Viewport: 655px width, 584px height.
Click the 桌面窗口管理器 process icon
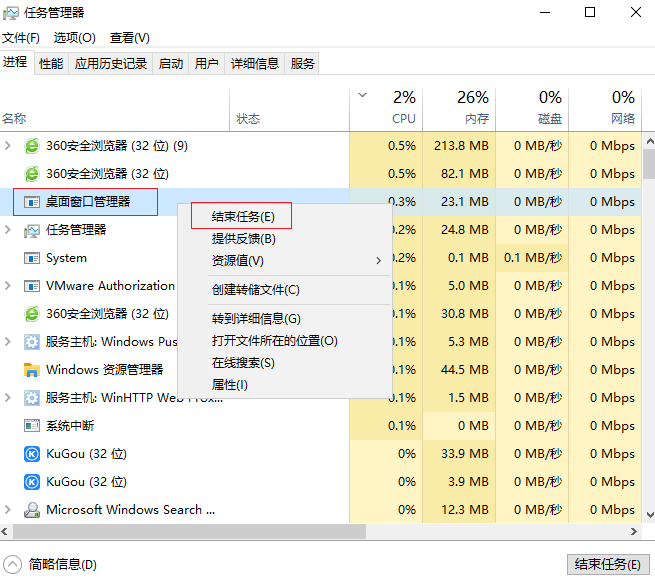(x=32, y=202)
